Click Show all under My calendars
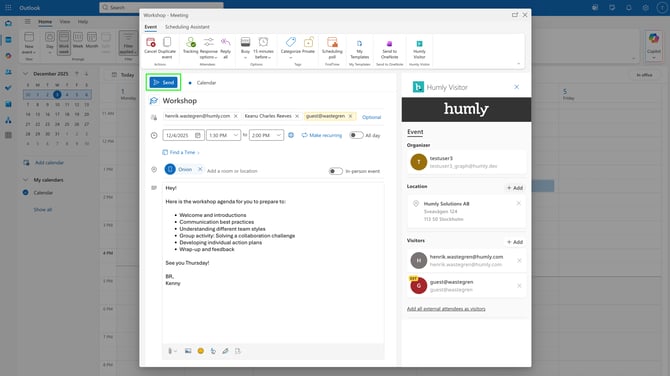 [x=43, y=210]
